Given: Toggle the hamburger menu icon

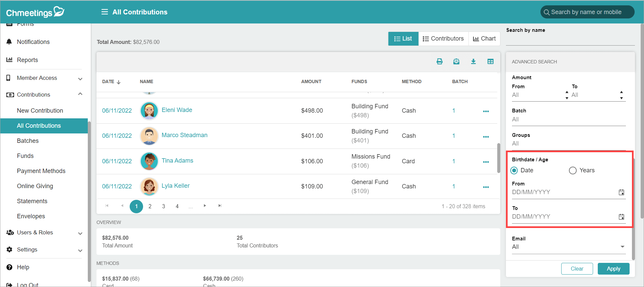Looking at the screenshot, I should (x=105, y=12).
